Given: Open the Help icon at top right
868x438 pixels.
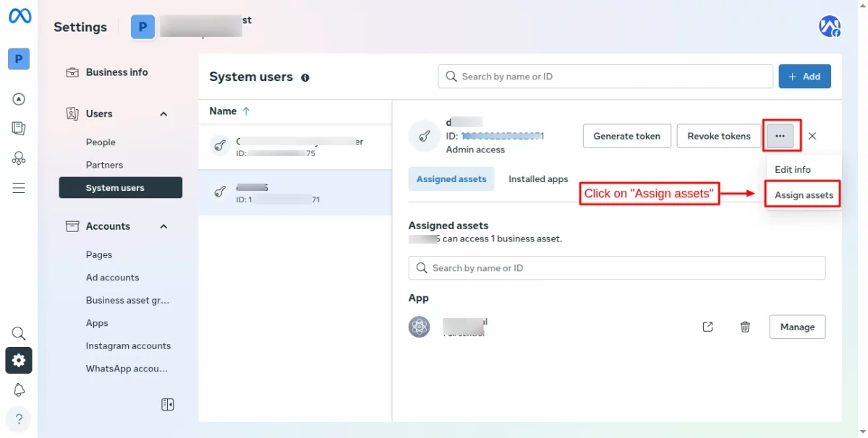Looking at the screenshot, I should click(x=829, y=25).
